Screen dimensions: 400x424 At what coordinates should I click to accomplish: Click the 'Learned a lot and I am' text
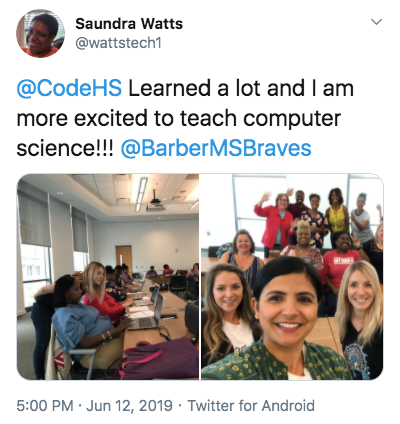(241, 88)
